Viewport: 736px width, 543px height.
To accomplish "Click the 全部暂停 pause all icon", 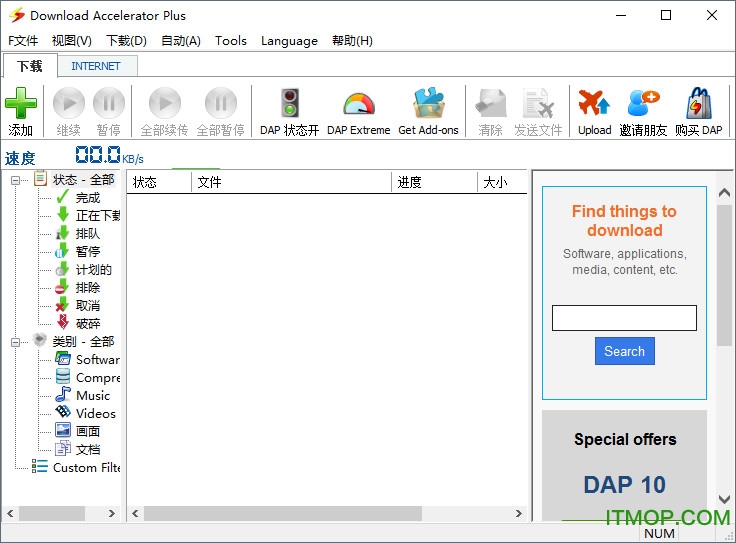I will 221,103.
